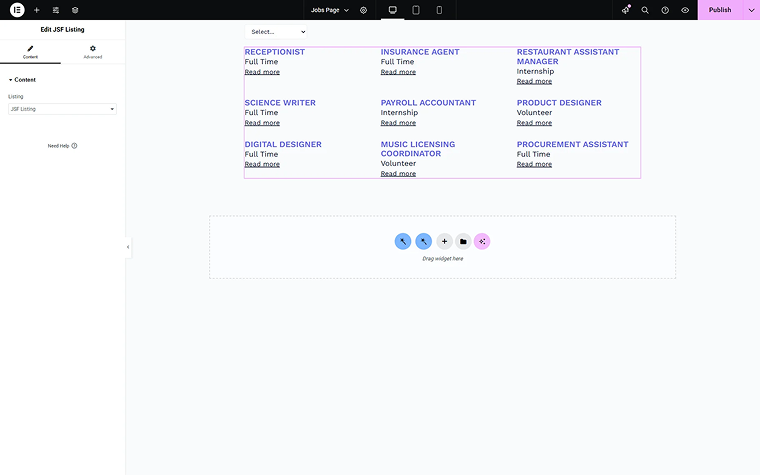Open the Product Designer job title
Screen dimensions: 760x475
pos(559,103)
